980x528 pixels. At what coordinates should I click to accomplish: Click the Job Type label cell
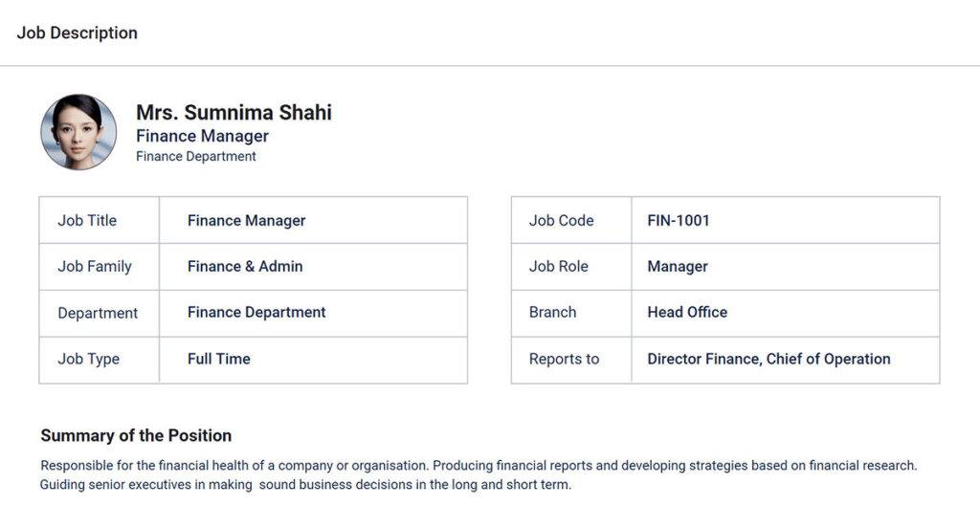88,359
